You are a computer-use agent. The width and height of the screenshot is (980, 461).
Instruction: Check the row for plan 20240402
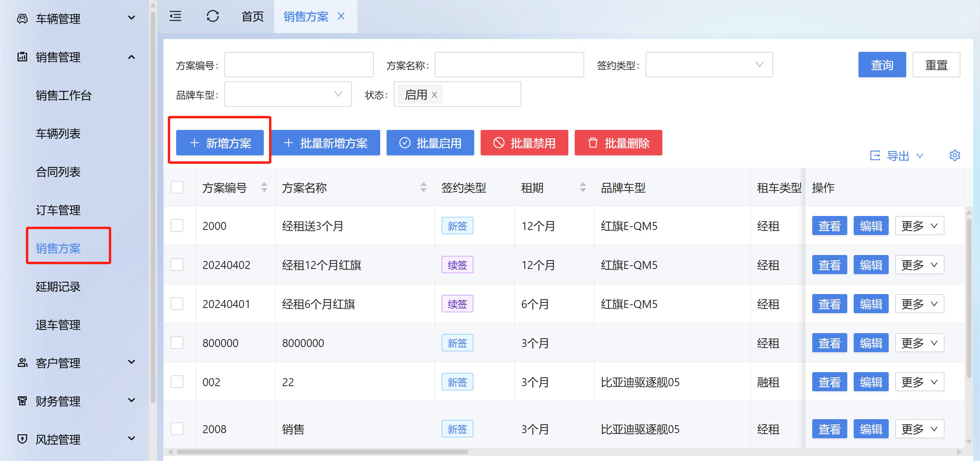pos(177,265)
